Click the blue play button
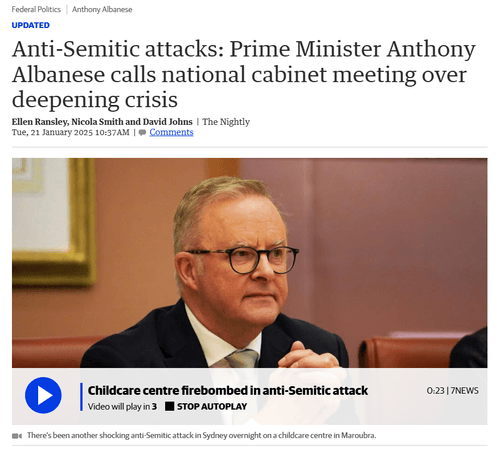This screenshot has width=500, height=449. point(43,395)
